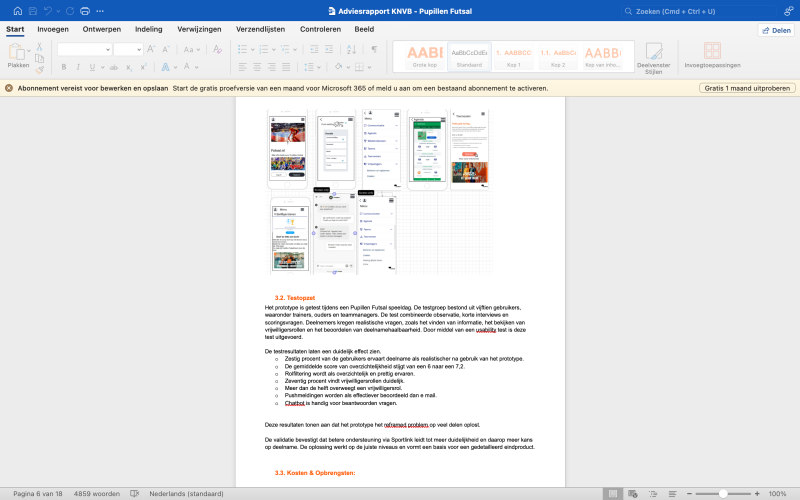Toggle italic formatting

[77, 67]
